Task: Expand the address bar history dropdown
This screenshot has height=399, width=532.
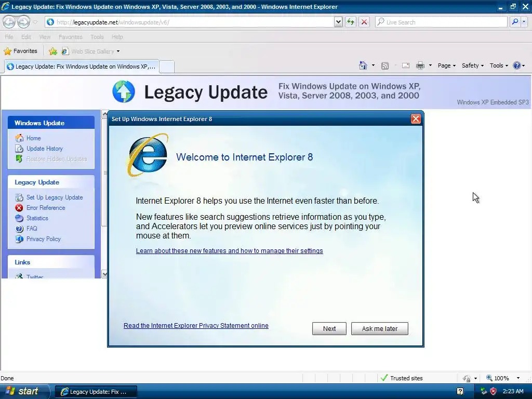Action: (x=338, y=22)
